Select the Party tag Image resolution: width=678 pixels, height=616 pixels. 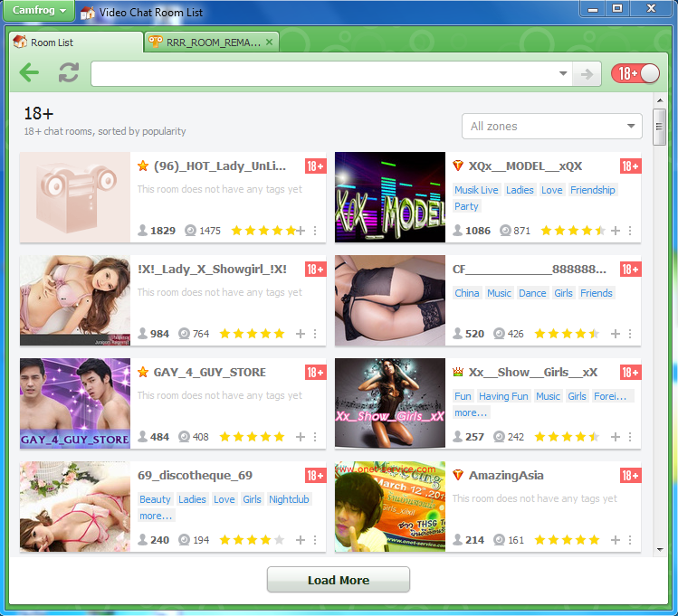(x=466, y=206)
